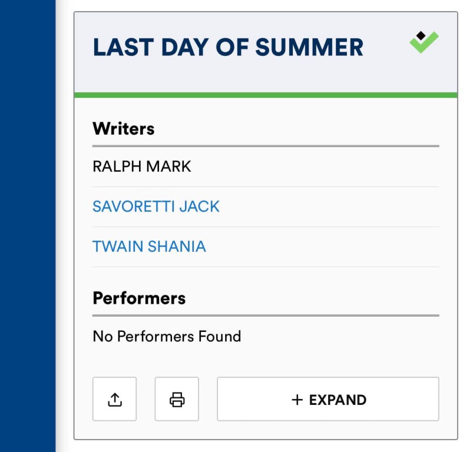Open writer link SAVORETTI JACK

click(x=156, y=207)
